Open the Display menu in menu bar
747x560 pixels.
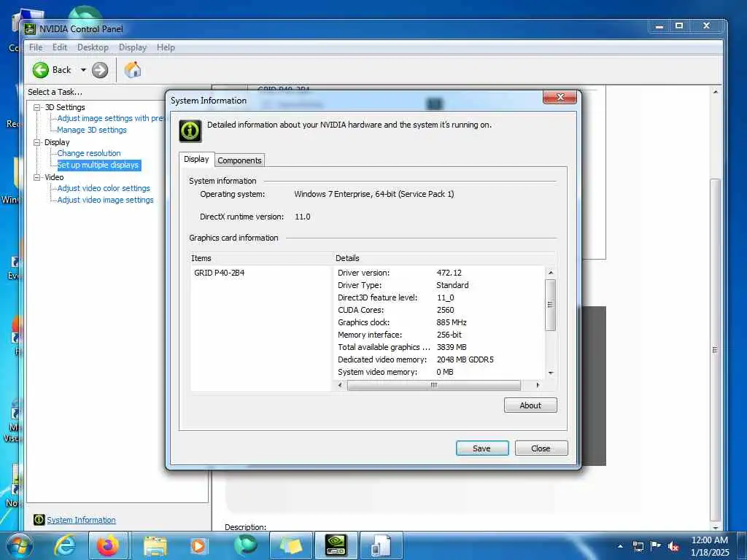133,47
